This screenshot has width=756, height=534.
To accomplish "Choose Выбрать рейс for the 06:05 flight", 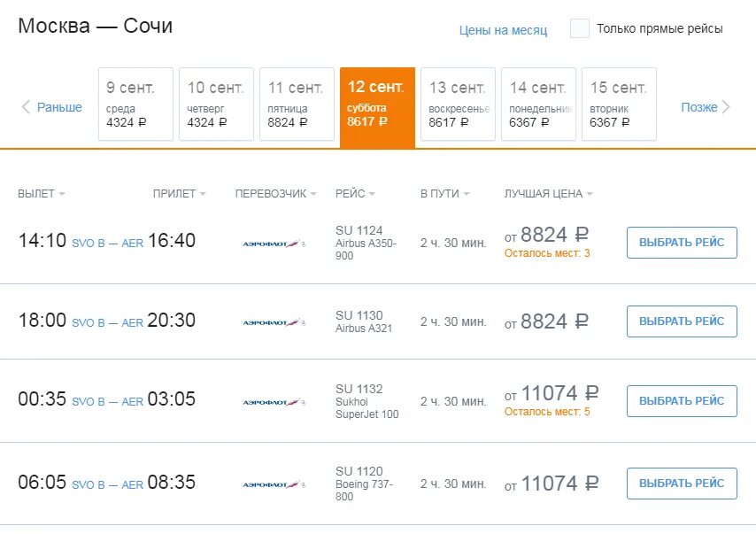I will tap(682, 484).
